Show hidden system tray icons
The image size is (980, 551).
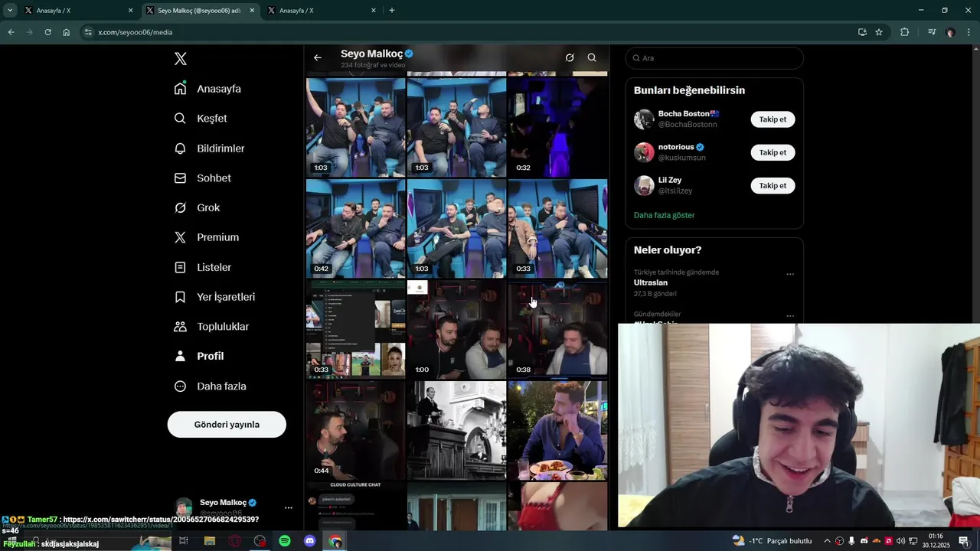(x=827, y=541)
